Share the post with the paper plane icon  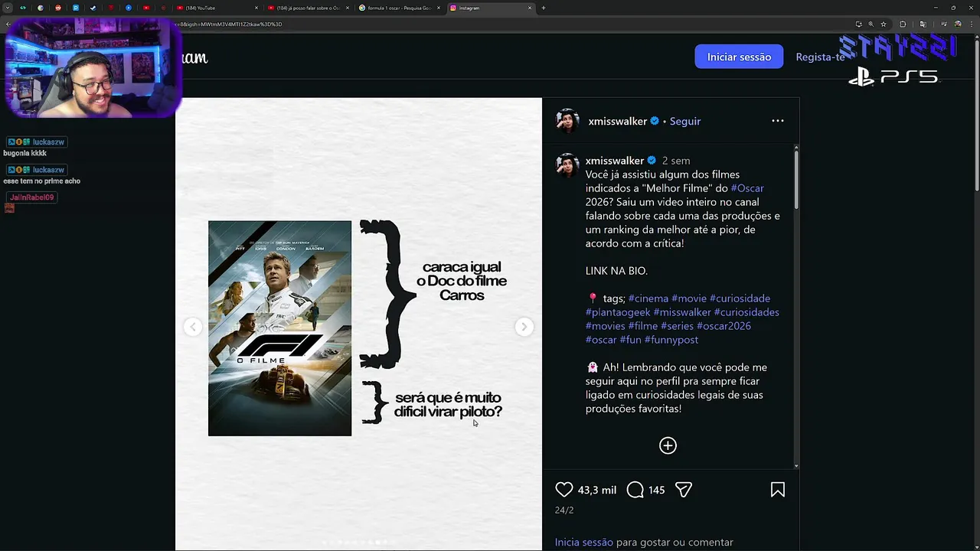coord(684,490)
